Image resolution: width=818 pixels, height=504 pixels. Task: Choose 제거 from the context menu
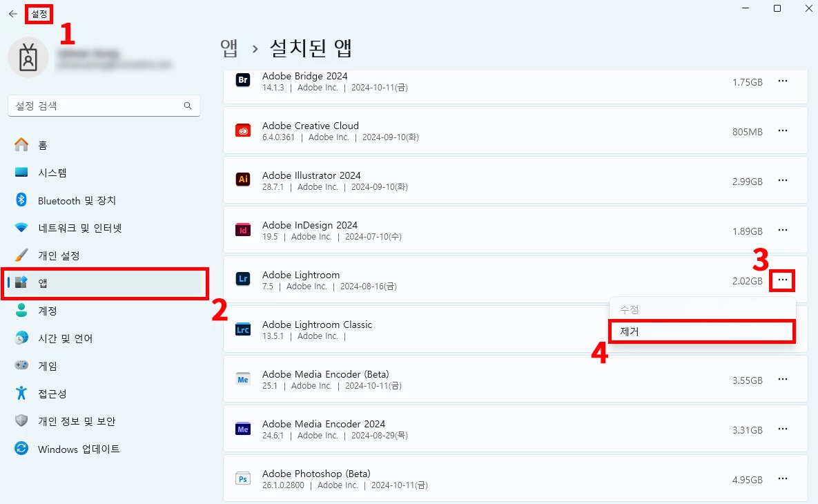[702, 331]
